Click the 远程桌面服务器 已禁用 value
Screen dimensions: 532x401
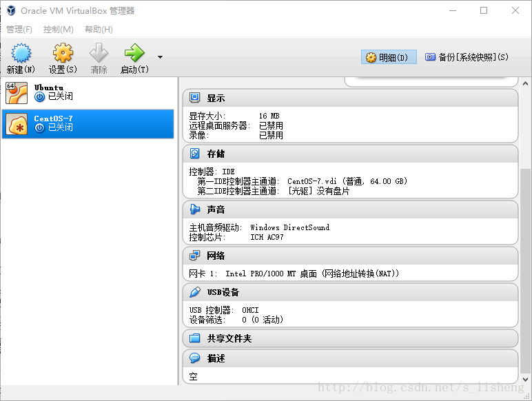[x=271, y=125]
